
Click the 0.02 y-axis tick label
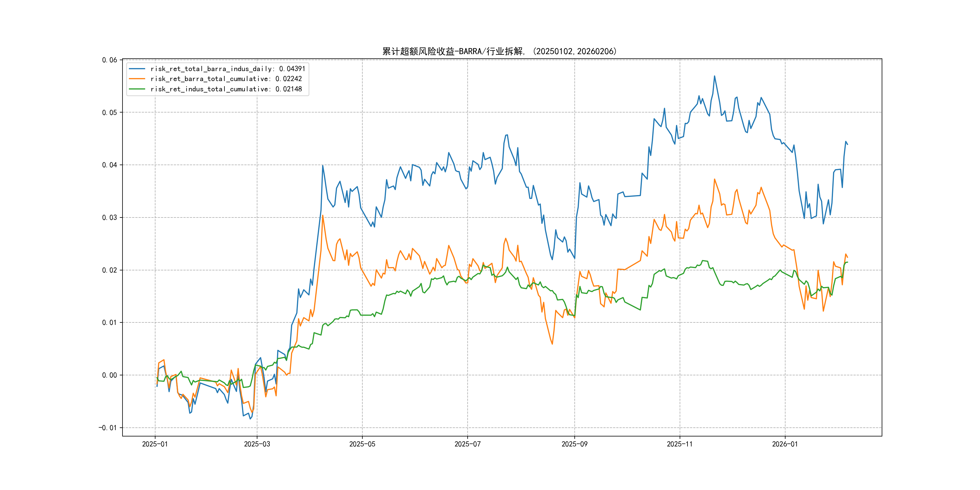tap(109, 270)
